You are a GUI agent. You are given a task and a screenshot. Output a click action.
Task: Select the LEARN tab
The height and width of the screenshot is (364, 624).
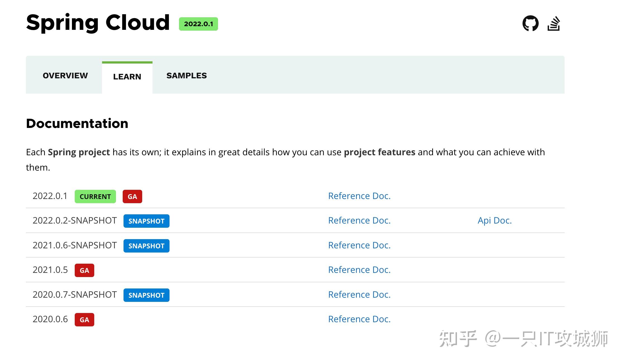127,76
